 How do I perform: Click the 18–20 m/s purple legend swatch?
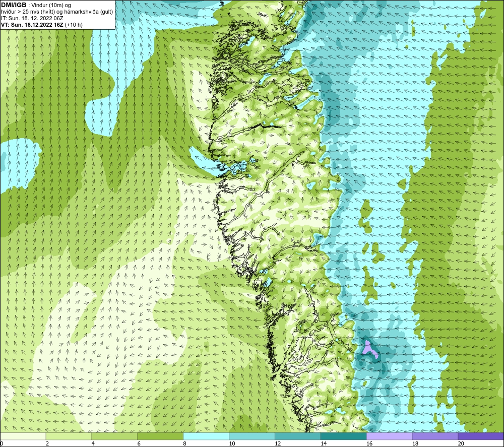435,436
